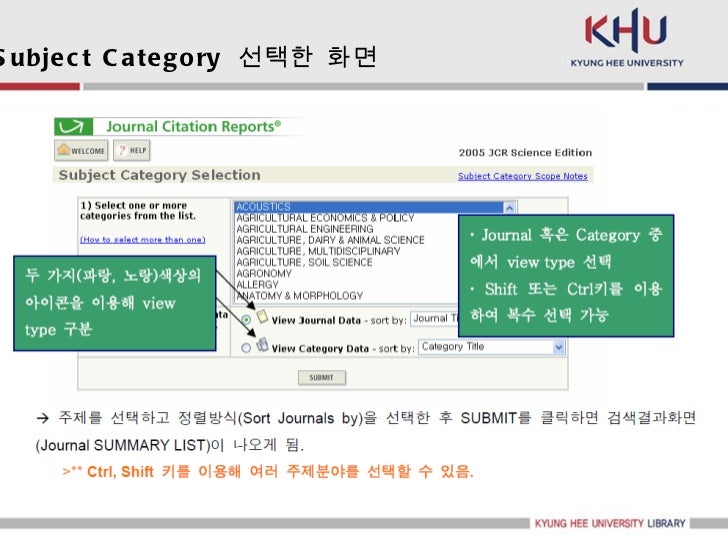
Task: Open How to select more than one link
Action: point(143,240)
